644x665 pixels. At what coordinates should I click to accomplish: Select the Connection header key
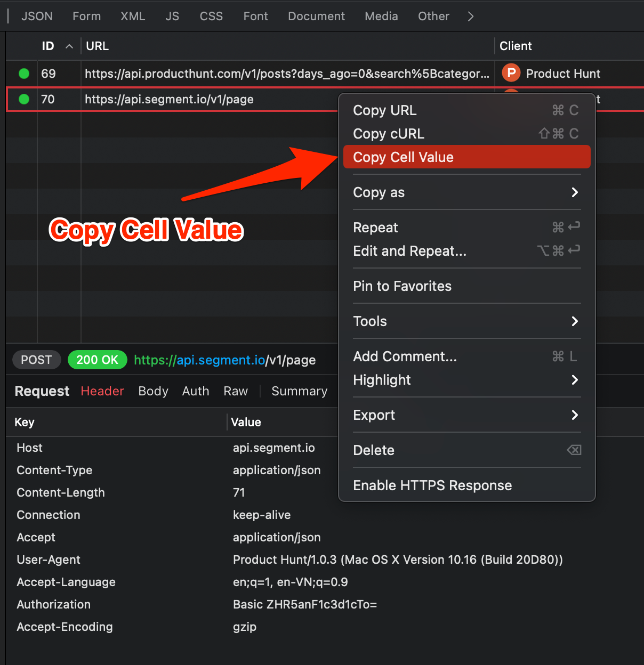49,515
